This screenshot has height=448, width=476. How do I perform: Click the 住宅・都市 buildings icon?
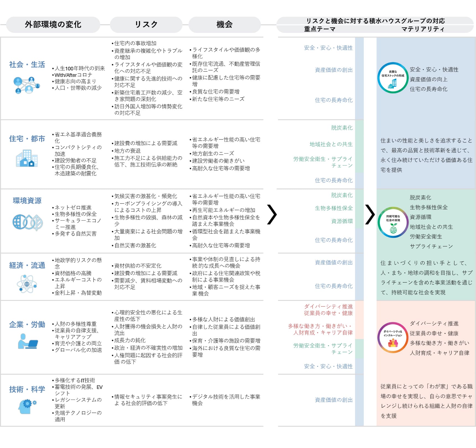coord(27,158)
